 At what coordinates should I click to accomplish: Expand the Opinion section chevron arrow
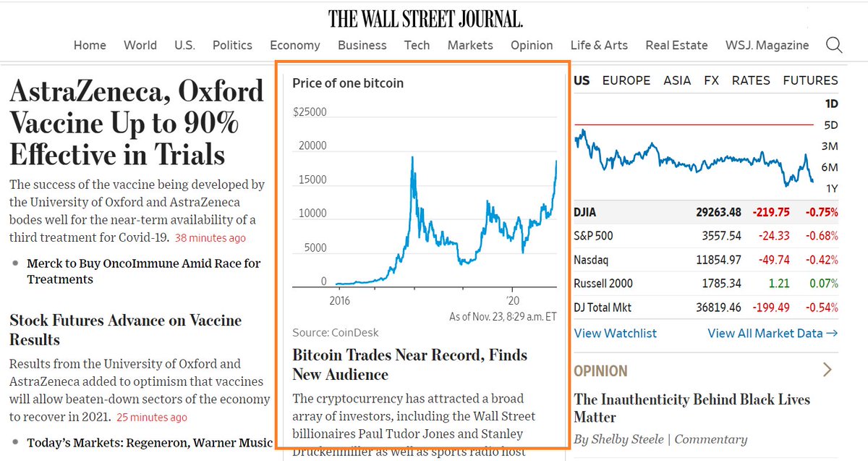(x=827, y=371)
